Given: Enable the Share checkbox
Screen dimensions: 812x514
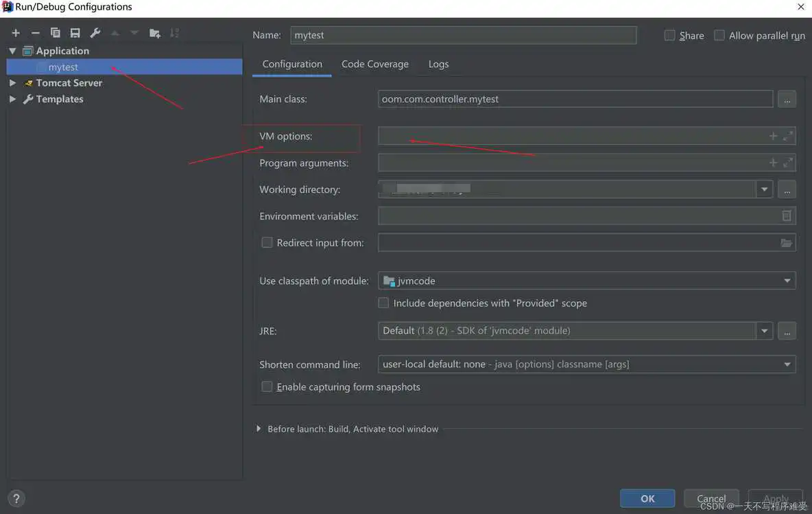Looking at the screenshot, I should pyautogui.click(x=670, y=36).
